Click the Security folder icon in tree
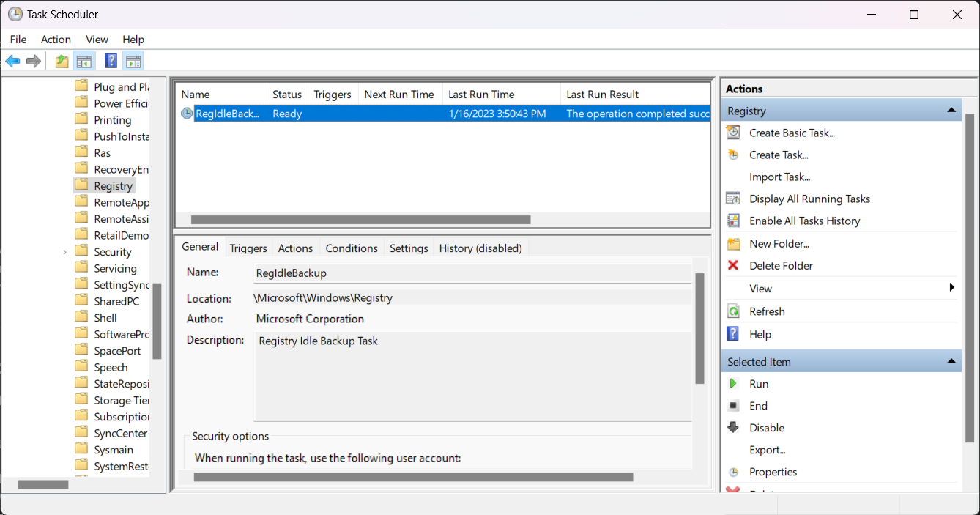The image size is (980, 515). [82, 251]
